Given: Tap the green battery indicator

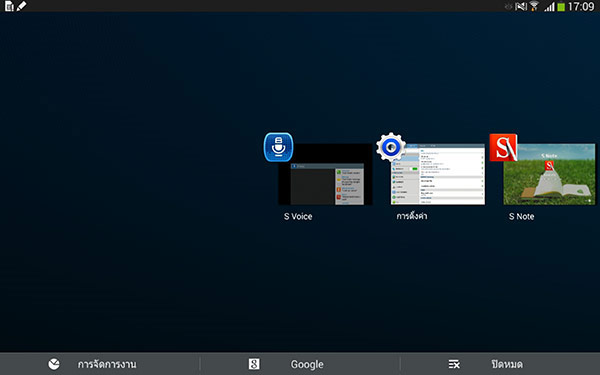Looking at the screenshot, I should click(561, 7).
